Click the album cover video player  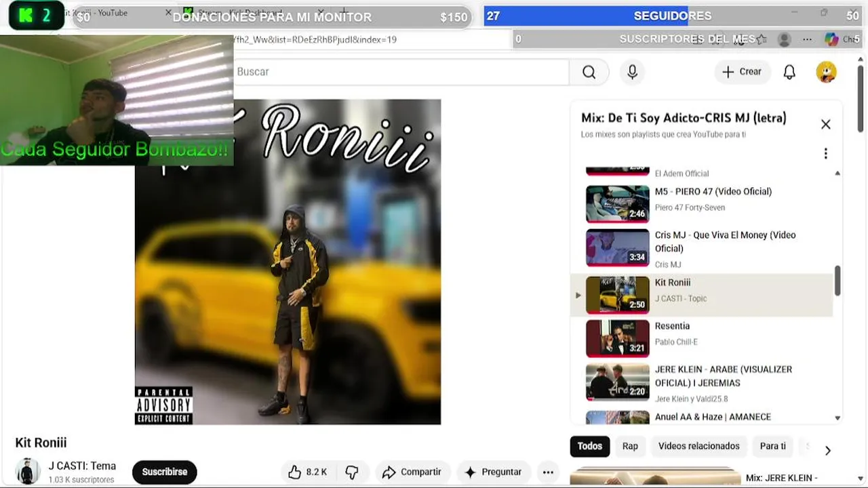[288, 262]
